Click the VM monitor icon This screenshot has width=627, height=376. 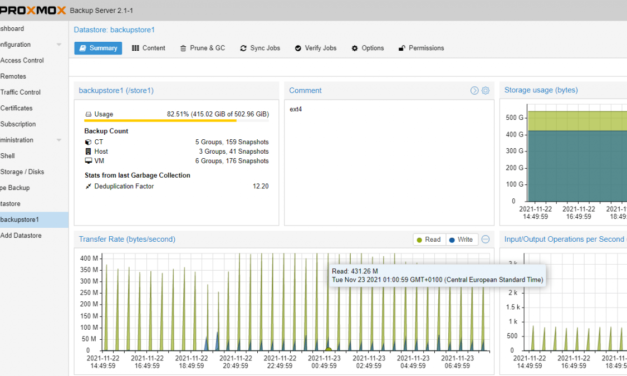pos(88,161)
